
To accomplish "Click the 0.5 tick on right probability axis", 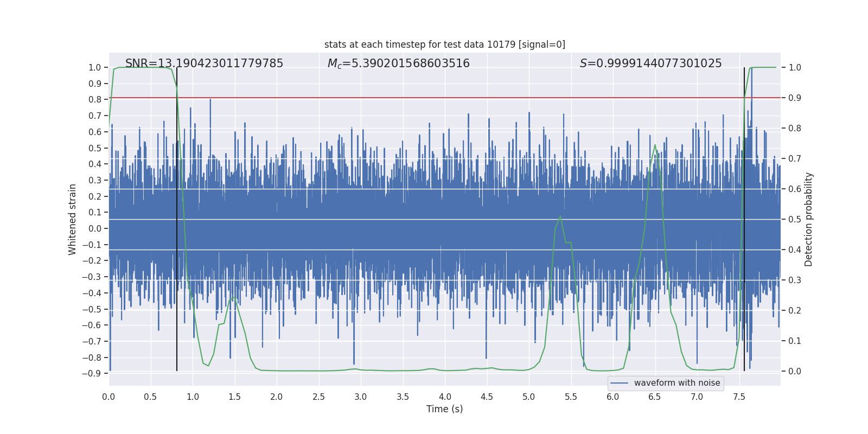I will (x=795, y=220).
